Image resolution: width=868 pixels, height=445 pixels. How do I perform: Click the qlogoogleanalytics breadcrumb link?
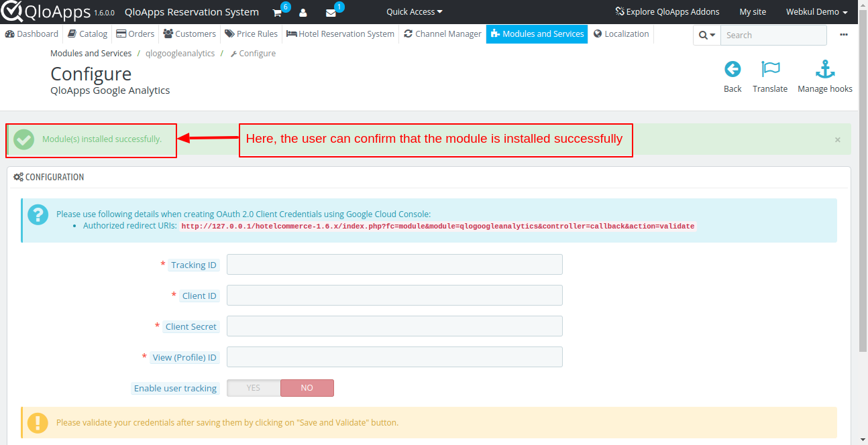[180, 53]
